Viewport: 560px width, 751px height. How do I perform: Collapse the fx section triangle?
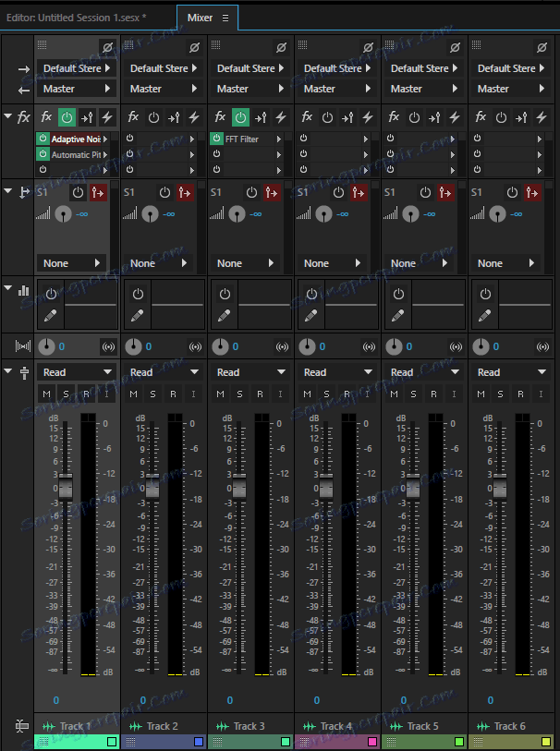point(7,115)
